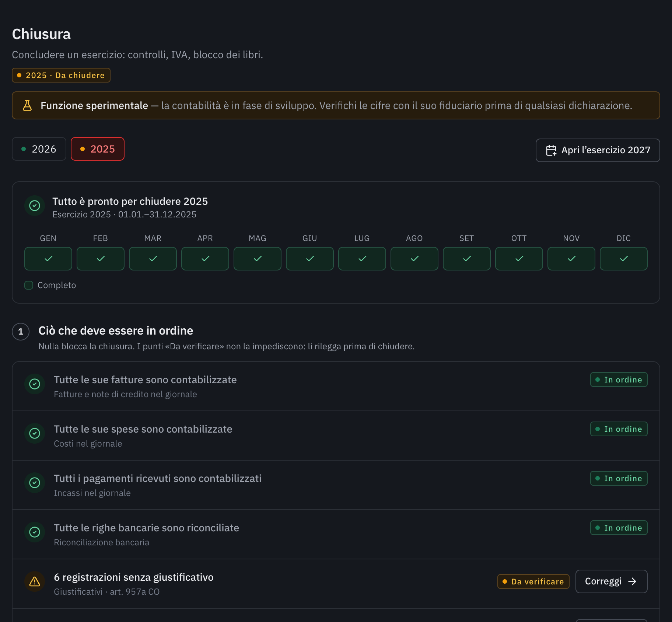Select the LUG month check cell
This screenshot has width=672, height=622.
pyautogui.click(x=362, y=259)
